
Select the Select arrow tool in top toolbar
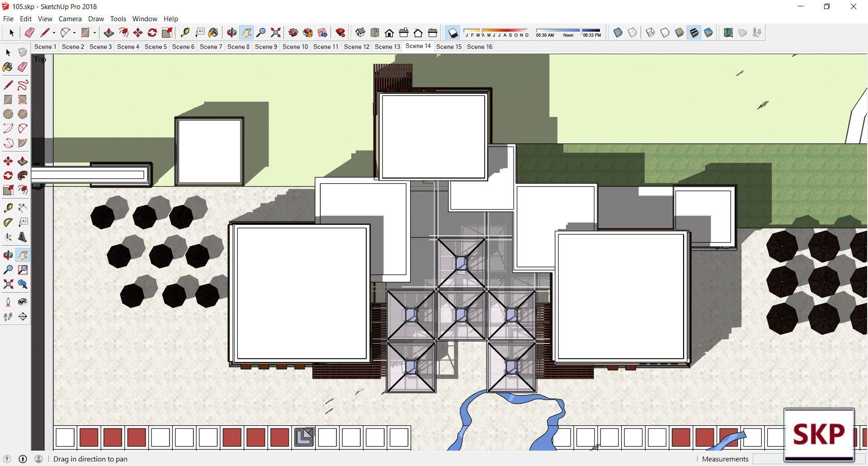[x=11, y=33]
